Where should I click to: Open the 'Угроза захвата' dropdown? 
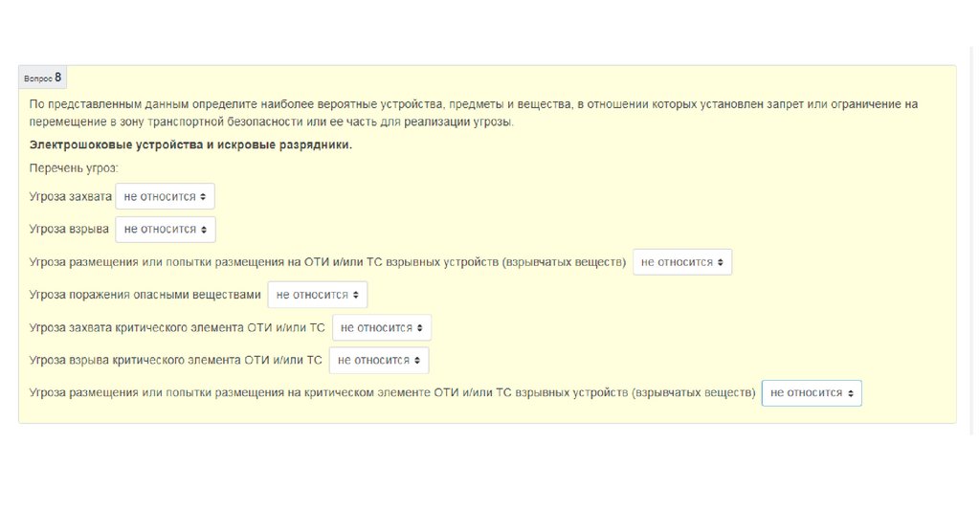165,196
